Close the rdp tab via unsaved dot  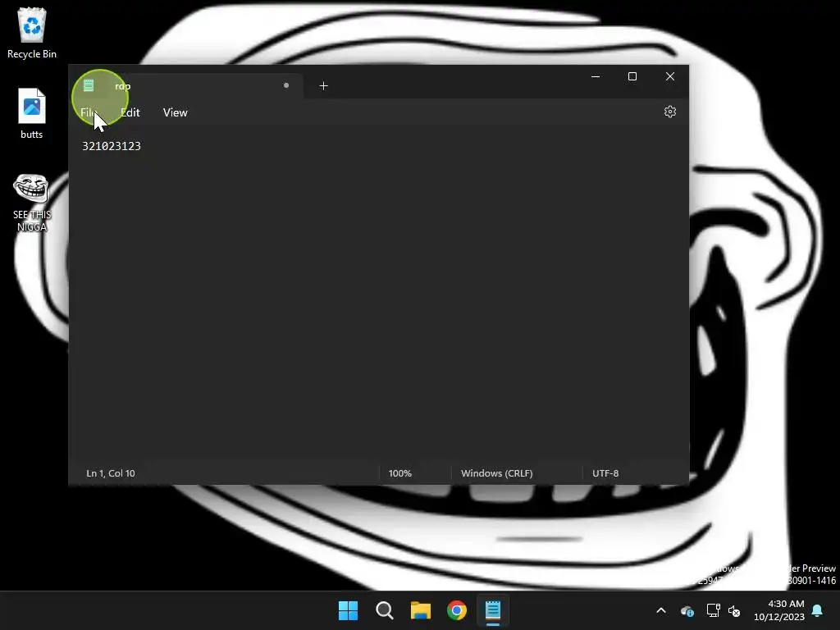[286, 85]
